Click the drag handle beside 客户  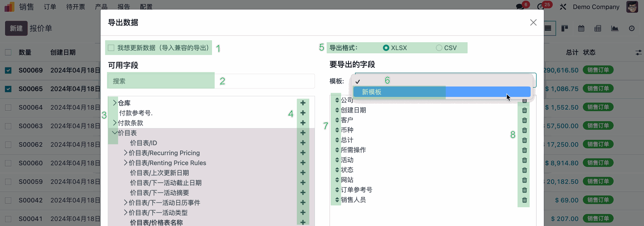337,120
